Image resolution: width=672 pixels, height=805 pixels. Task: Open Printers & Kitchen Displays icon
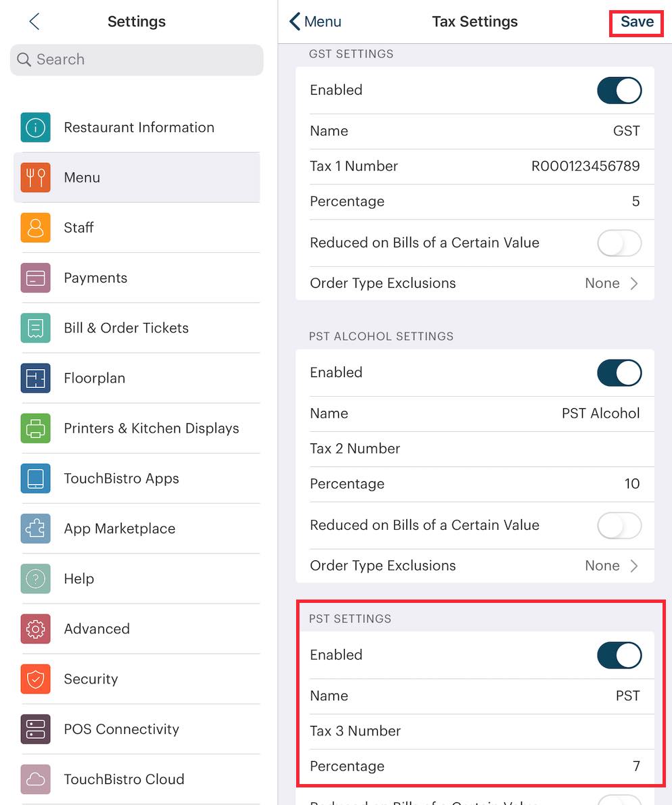pyautogui.click(x=35, y=428)
